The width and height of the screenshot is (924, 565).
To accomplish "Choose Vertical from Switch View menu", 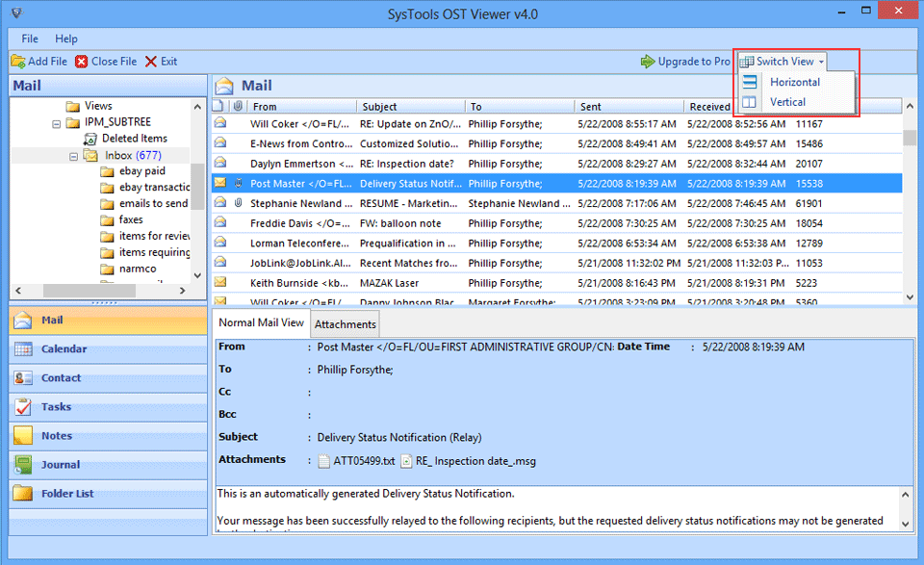I will pos(787,102).
